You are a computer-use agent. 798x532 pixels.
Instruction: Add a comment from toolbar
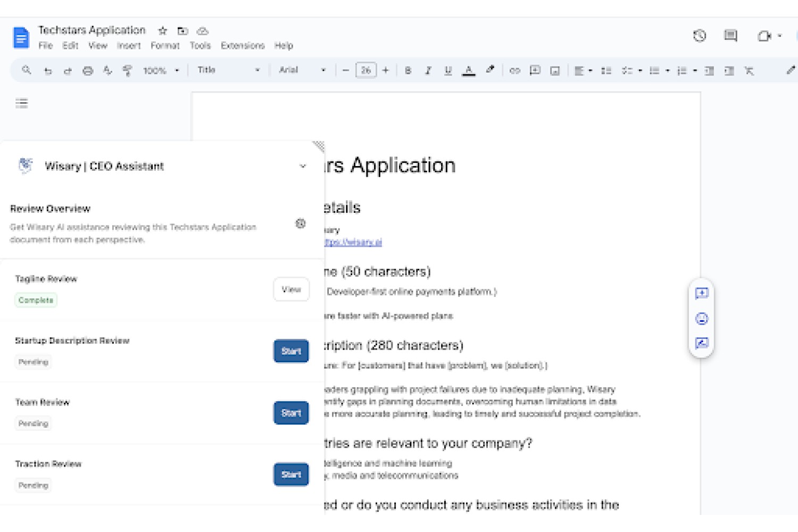(x=535, y=70)
